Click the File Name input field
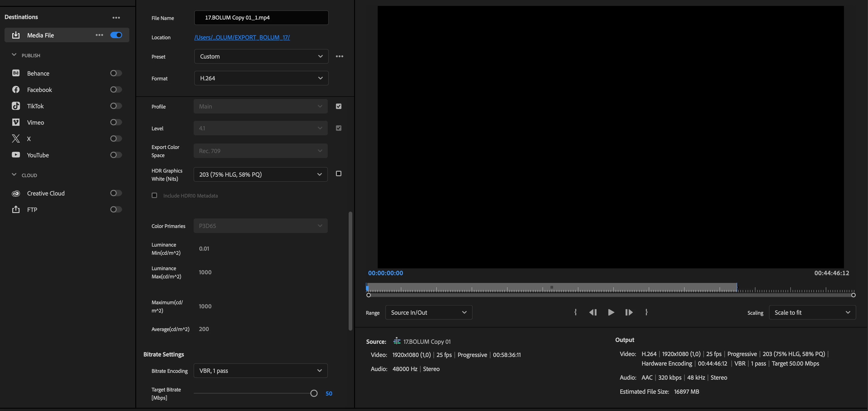The image size is (868, 411). tap(261, 17)
